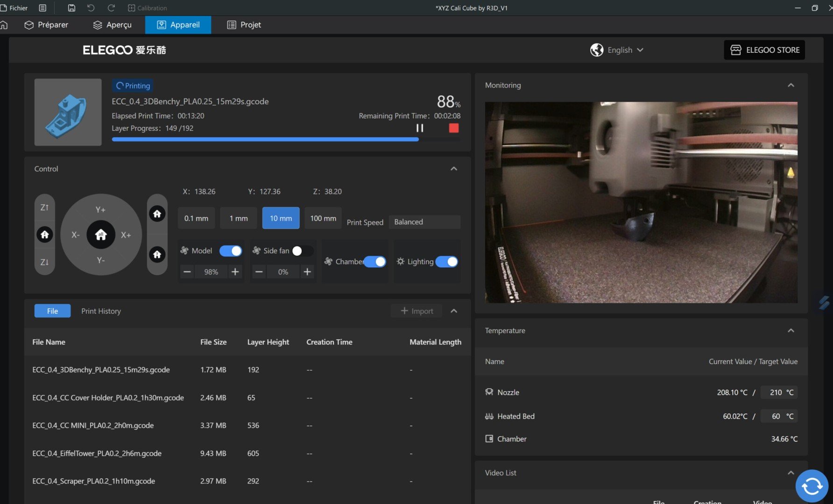Image resolution: width=833 pixels, height=504 pixels.
Task: Enable the Side fan switch
Action: pyautogui.click(x=302, y=251)
